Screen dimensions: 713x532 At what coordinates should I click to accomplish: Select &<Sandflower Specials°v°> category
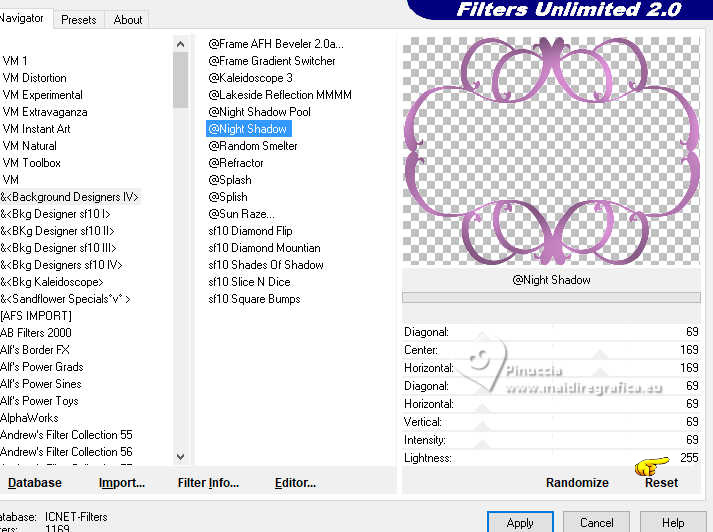point(65,299)
